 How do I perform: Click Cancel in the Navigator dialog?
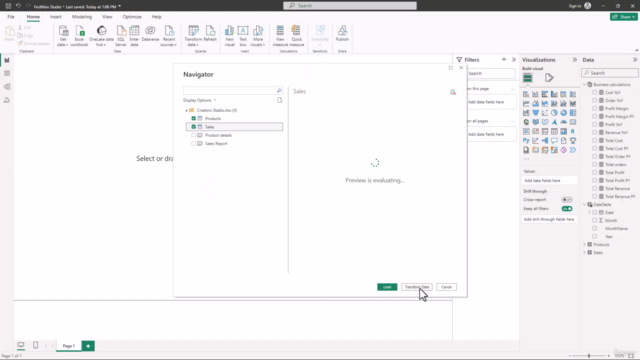[447, 287]
